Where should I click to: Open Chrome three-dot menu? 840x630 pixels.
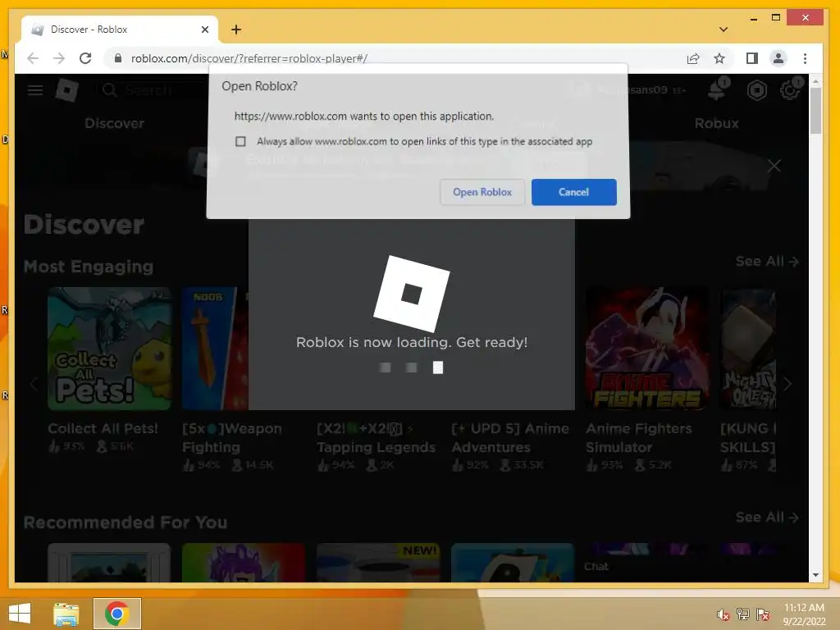pos(806,58)
